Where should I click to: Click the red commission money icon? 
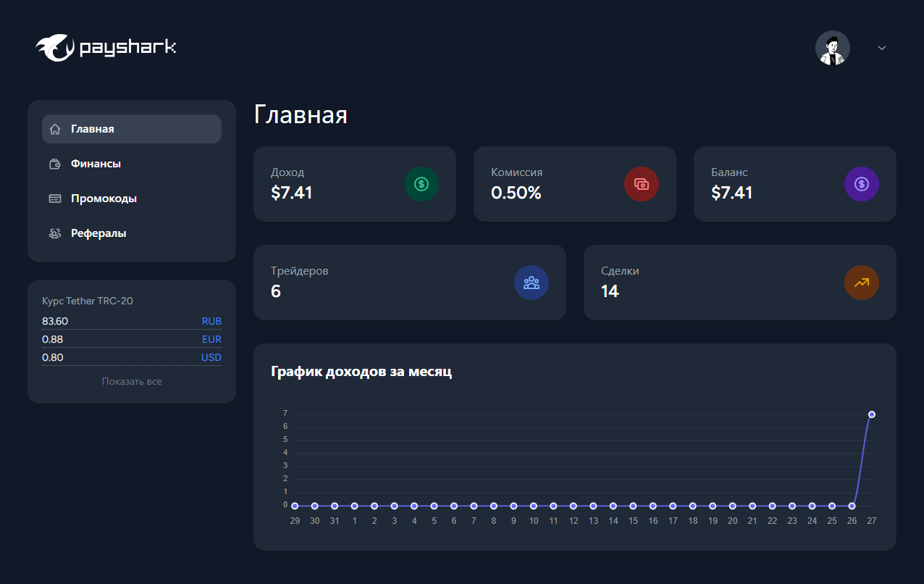coord(642,184)
